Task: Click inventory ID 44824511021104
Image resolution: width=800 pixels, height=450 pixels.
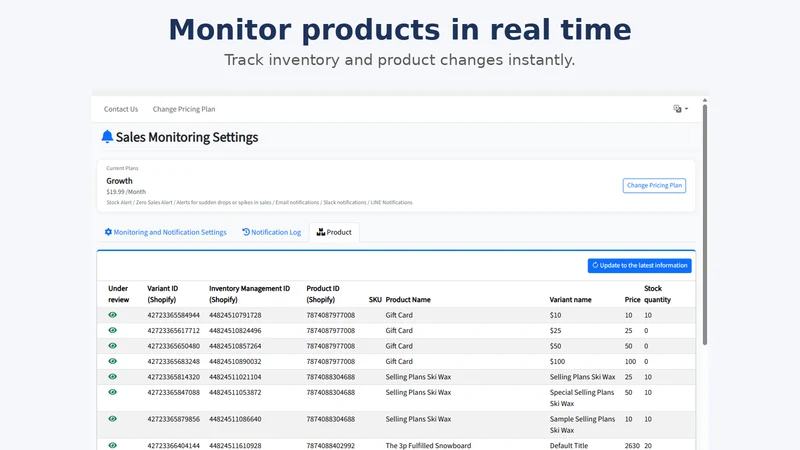Action: click(235, 377)
